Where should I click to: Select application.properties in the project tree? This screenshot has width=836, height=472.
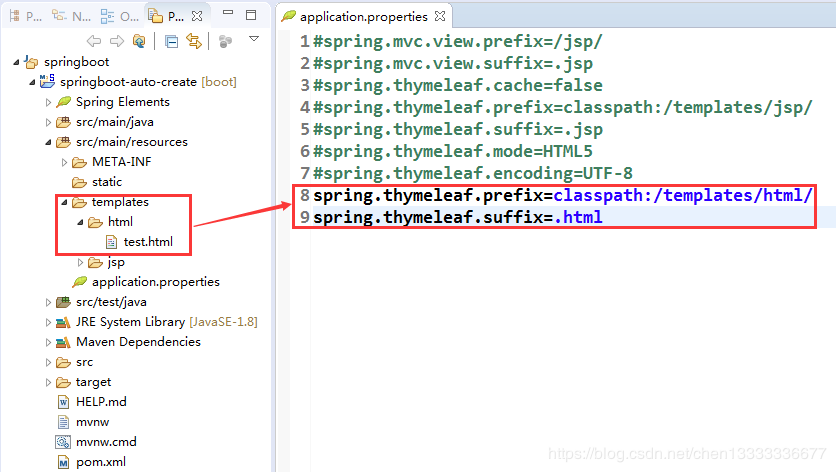[x=155, y=282]
